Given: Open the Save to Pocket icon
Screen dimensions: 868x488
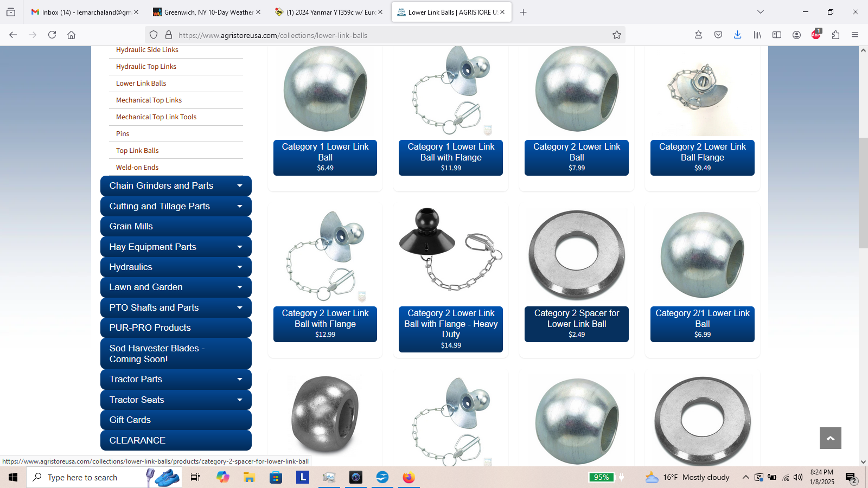Looking at the screenshot, I should click(718, 35).
